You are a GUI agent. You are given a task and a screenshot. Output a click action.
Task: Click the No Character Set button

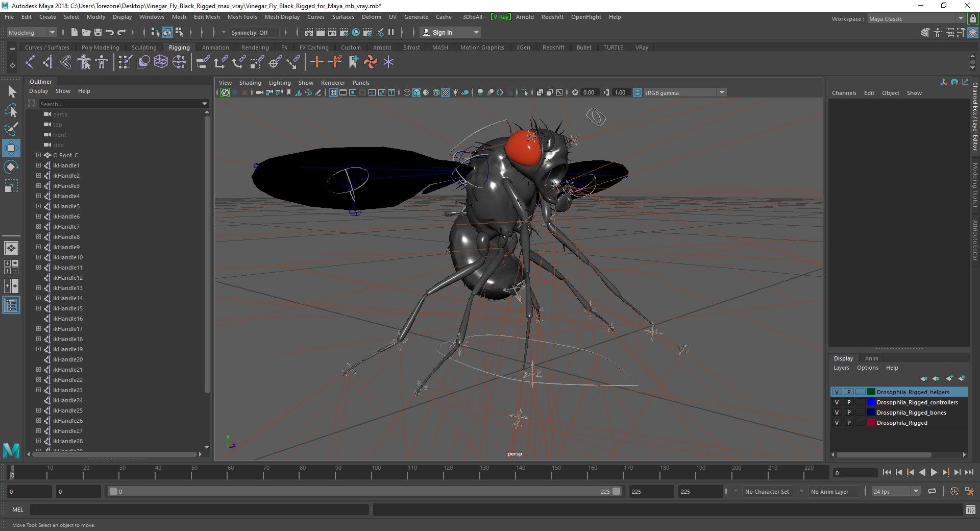[x=767, y=491]
